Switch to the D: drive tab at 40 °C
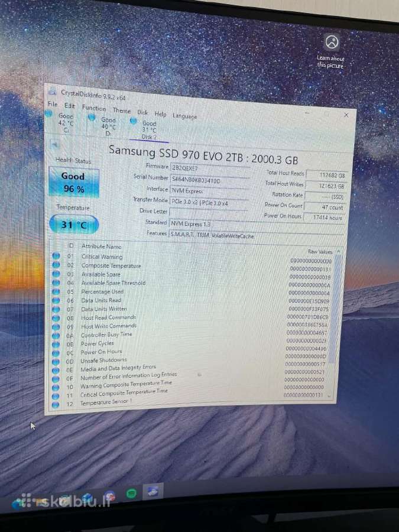Image resolution: width=399 pixels, height=532 pixels. click(x=103, y=125)
